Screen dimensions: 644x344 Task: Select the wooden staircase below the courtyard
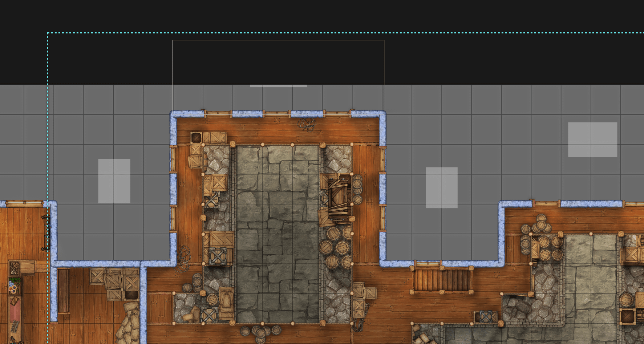(441, 280)
